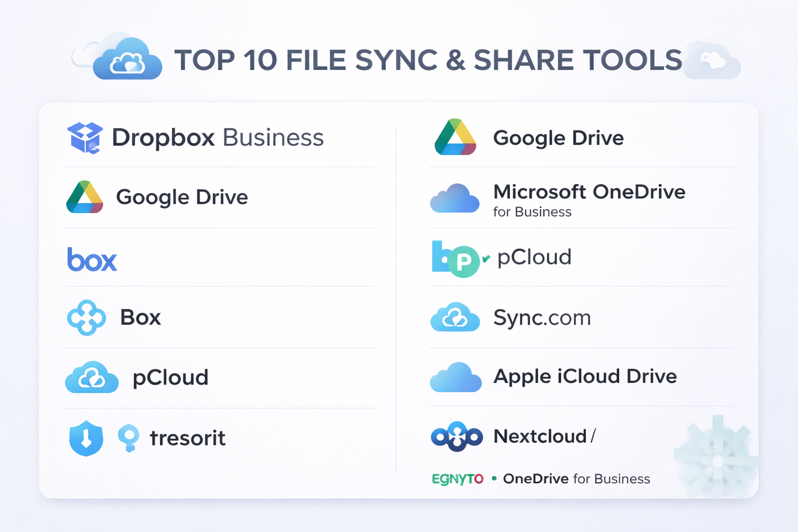Click the Dropbox Business open-box icon

point(85,138)
